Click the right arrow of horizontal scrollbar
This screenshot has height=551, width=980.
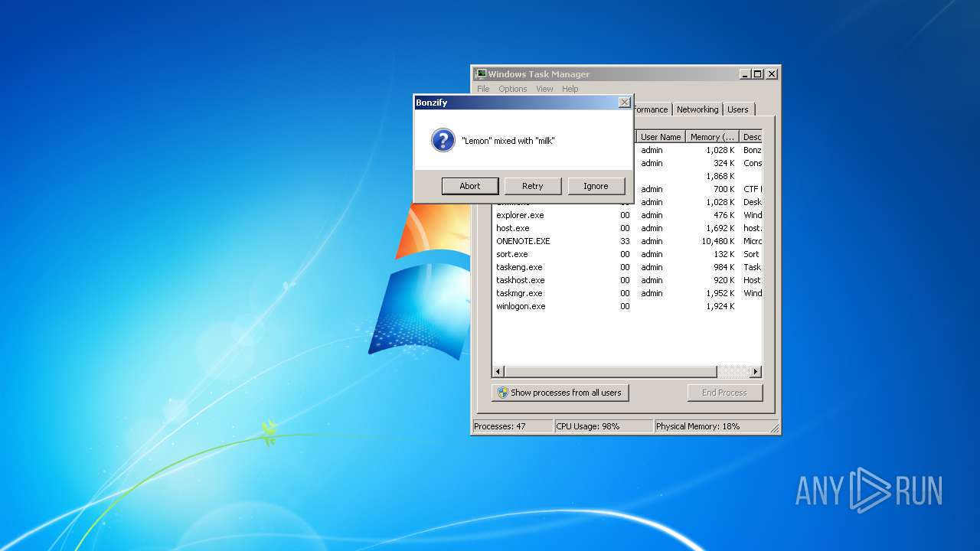coord(756,372)
